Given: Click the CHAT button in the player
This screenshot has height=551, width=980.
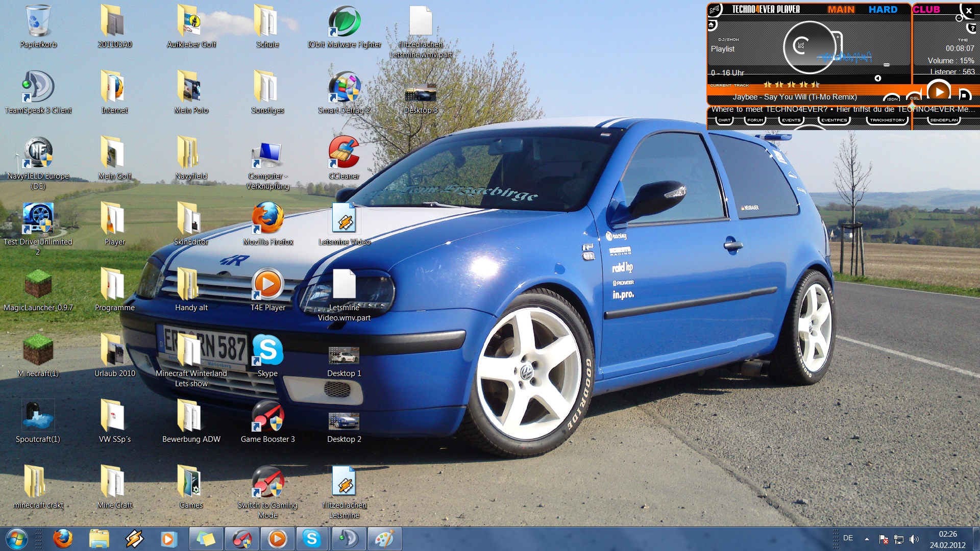Looking at the screenshot, I should tap(724, 120).
